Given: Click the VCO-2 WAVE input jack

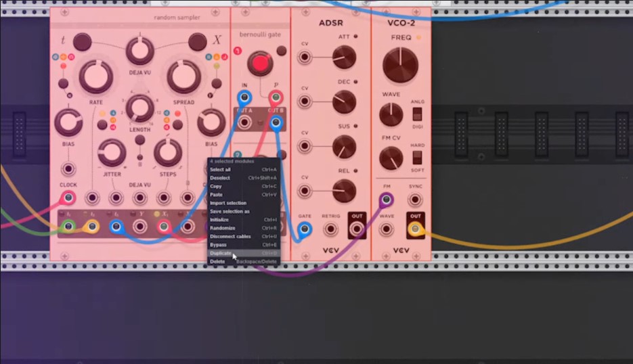Looking at the screenshot, I should pyautogui.click(x=387, y=229).
